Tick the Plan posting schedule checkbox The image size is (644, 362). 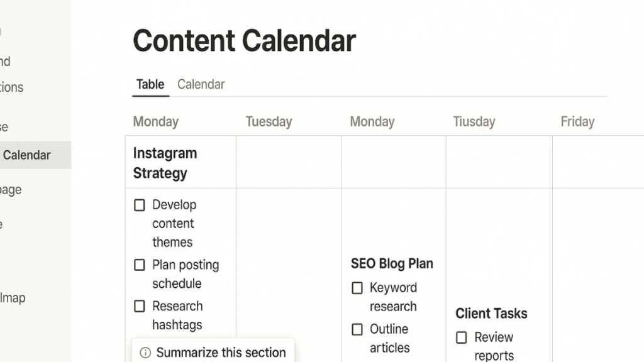(140, 265)
